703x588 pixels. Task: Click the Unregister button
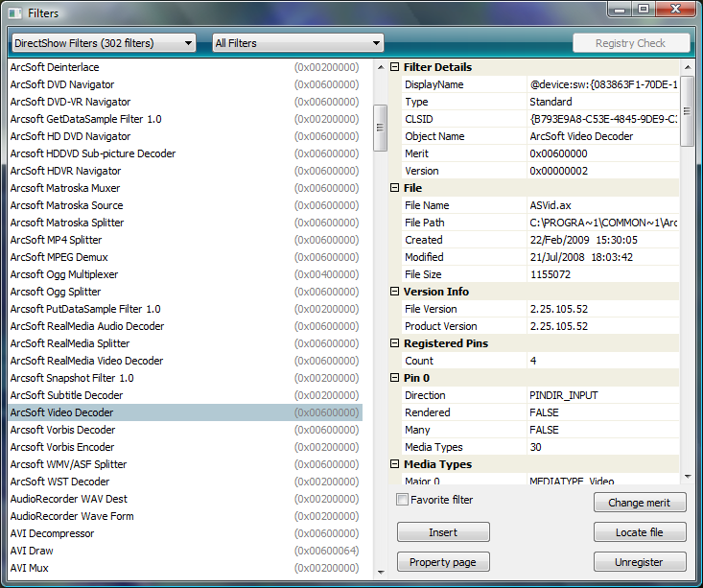pyautogui.click(x=640, y=562)
